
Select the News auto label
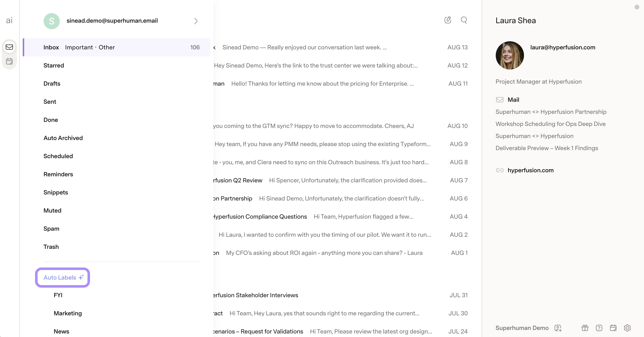coord(62,331)
